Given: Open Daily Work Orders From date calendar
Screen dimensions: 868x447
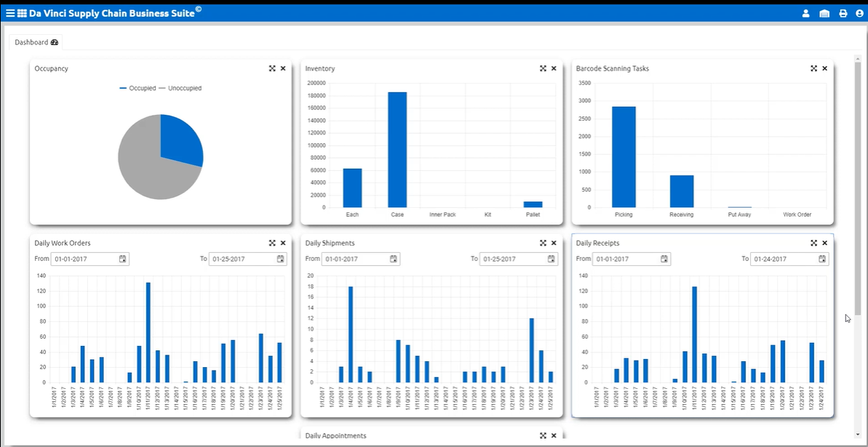Looking at the screenshot, I should pos(123,259).
